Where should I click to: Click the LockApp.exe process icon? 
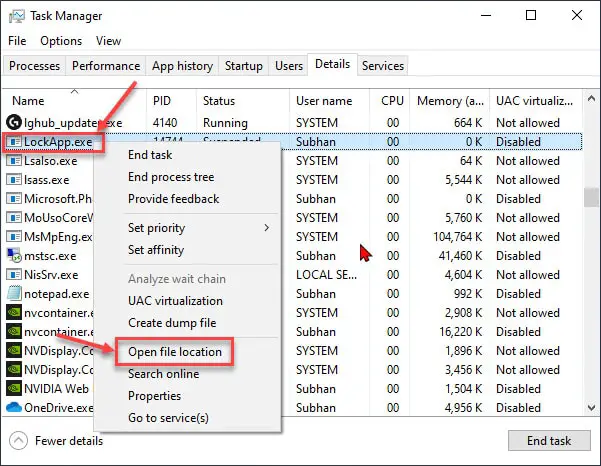(14, 142)
